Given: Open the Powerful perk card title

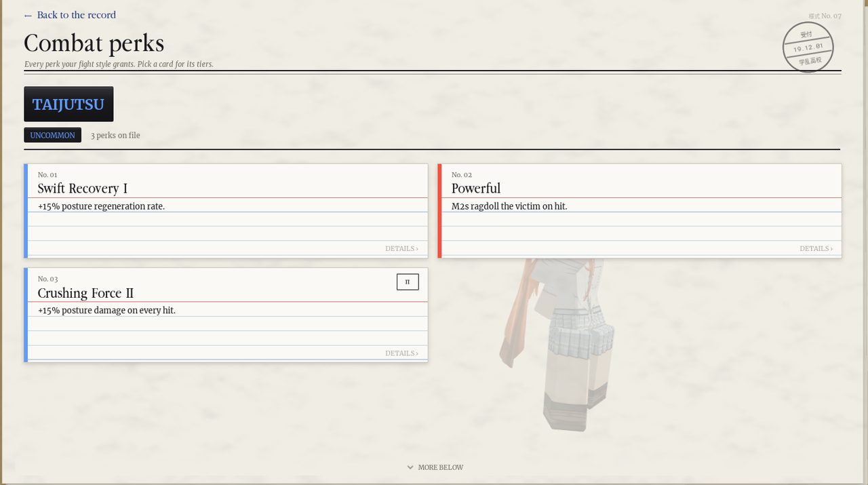Looking at the screenshot, I should pyautogui.click(x=476, y=189).
